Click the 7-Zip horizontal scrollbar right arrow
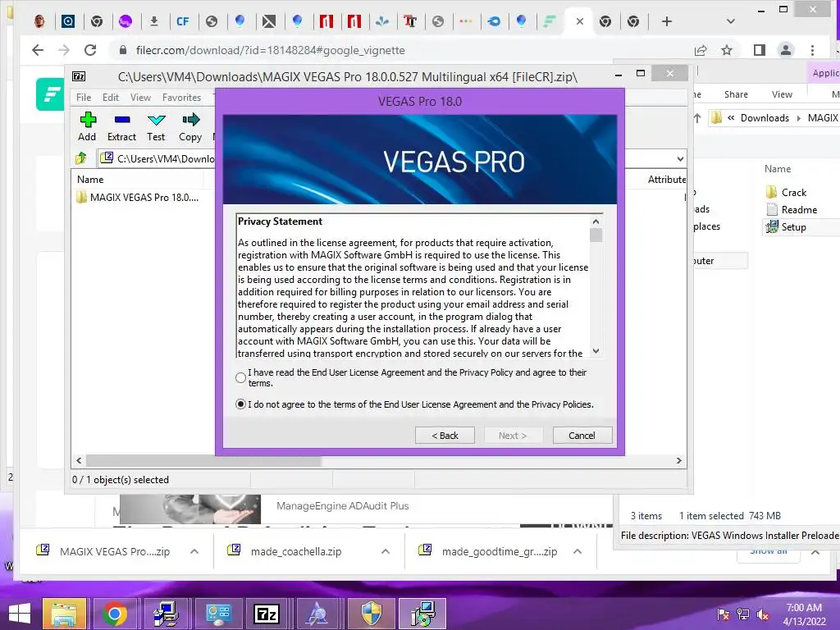This screenshot has width=840, height=630. click(x=678, y=461)
